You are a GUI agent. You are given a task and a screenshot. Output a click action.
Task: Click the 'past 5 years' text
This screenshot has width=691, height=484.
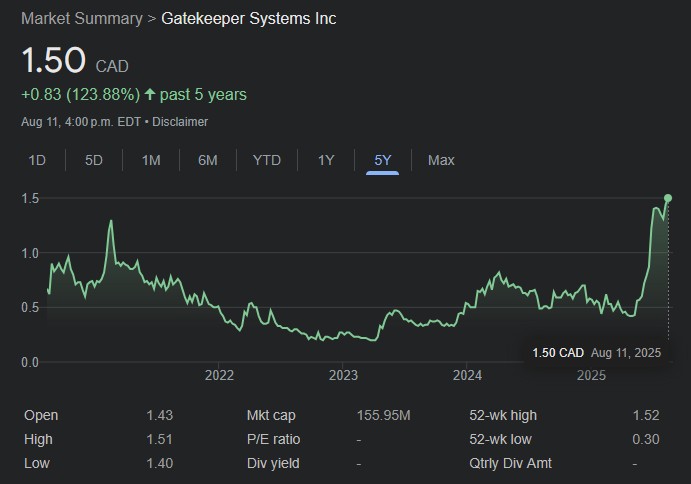pos(203,94)
